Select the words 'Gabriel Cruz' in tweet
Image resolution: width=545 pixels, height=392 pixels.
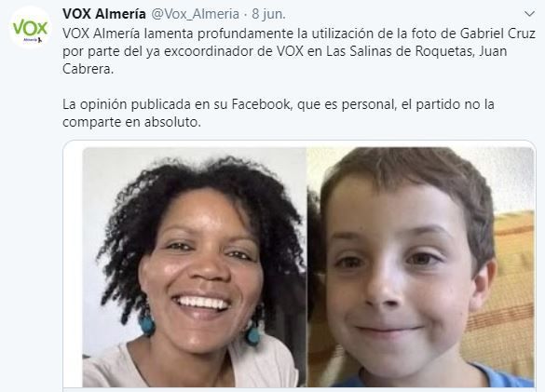click(x=497, y=34)
